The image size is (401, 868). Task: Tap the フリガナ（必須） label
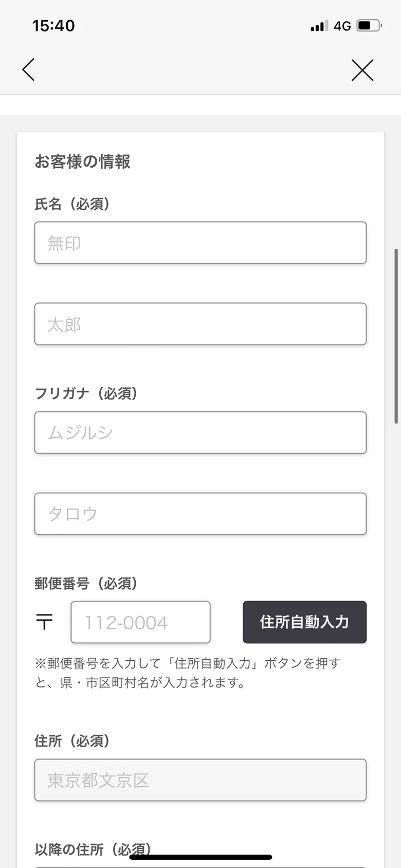[86, 393]
